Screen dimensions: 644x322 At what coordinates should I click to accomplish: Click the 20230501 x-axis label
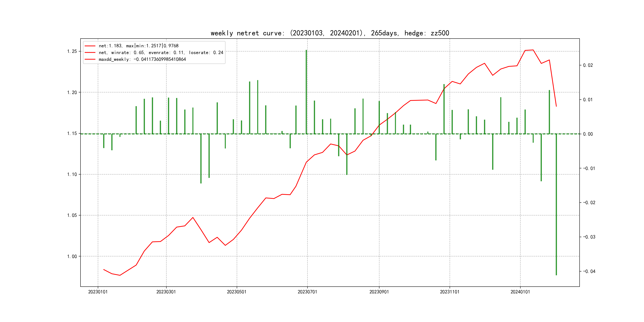click(x=237, y=292)
